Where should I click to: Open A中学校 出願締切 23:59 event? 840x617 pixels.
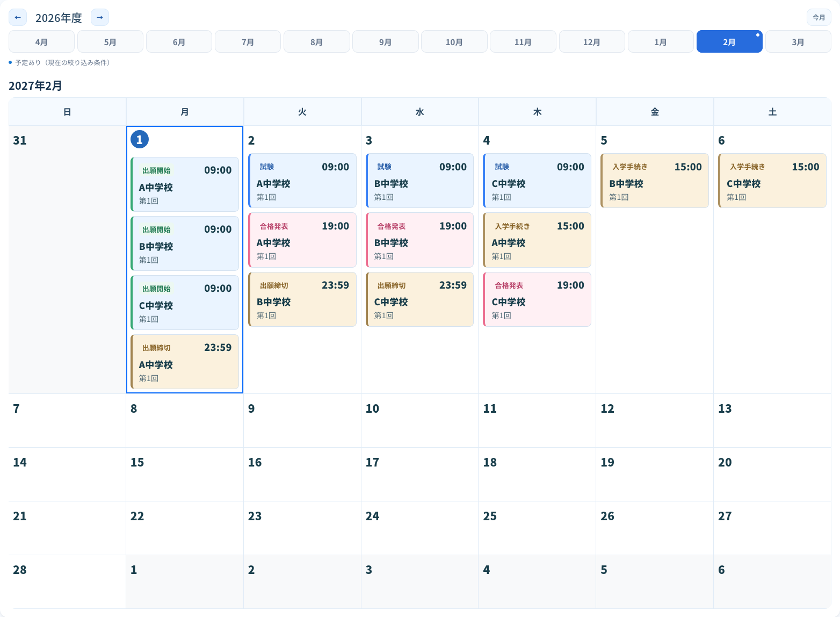point(185,362)
